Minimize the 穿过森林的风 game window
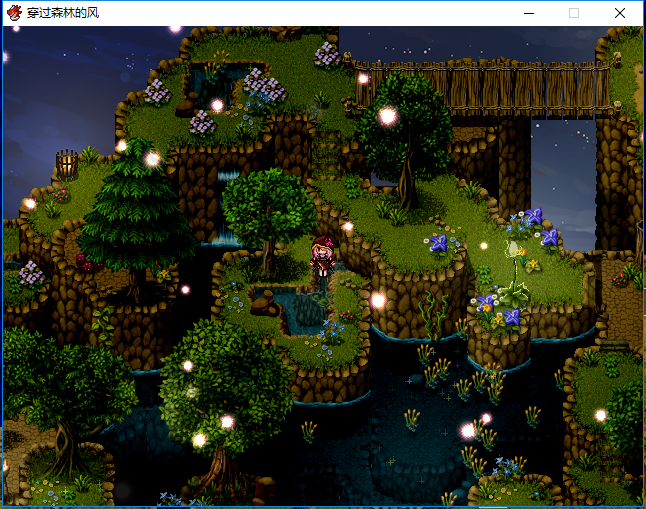 [x=529, y=13]
